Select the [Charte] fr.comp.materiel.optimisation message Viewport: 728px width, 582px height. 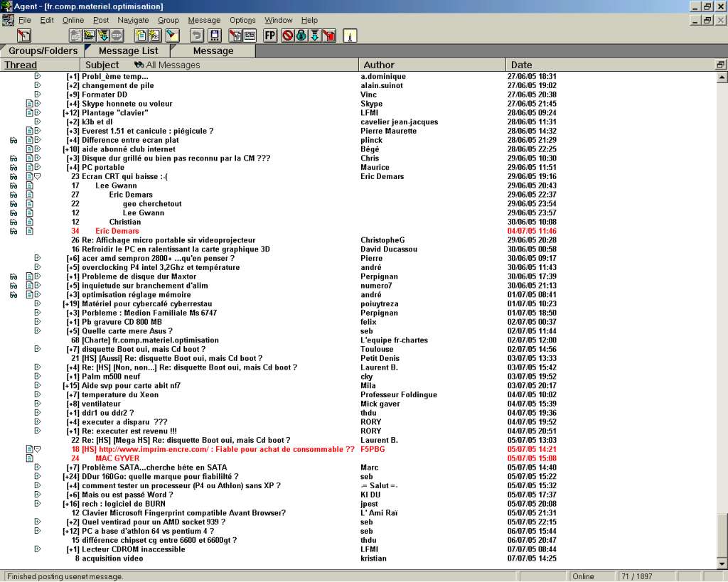[x=150, y=340]
